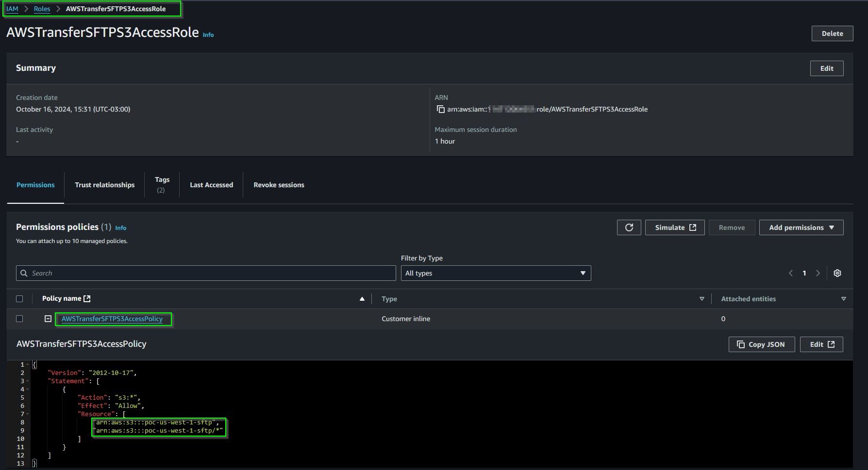Collapse JSON Statement fold arrow on line 3
This screenshot has width=868, height=470.
click(28, 381)
